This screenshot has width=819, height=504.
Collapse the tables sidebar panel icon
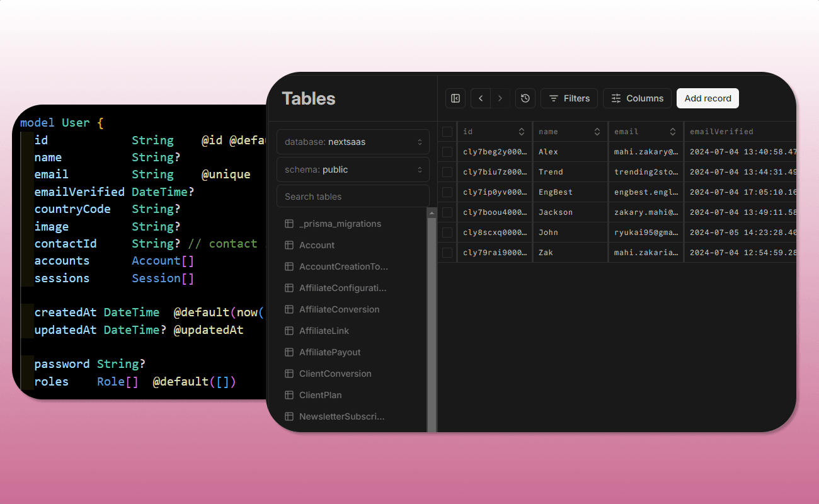pos(455,98)
